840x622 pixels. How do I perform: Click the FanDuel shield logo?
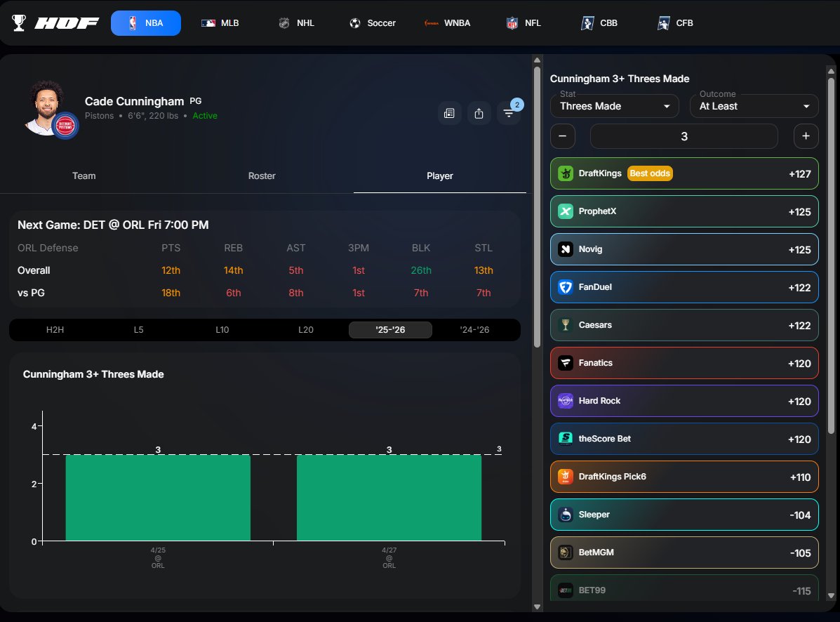tap(565, 287)
